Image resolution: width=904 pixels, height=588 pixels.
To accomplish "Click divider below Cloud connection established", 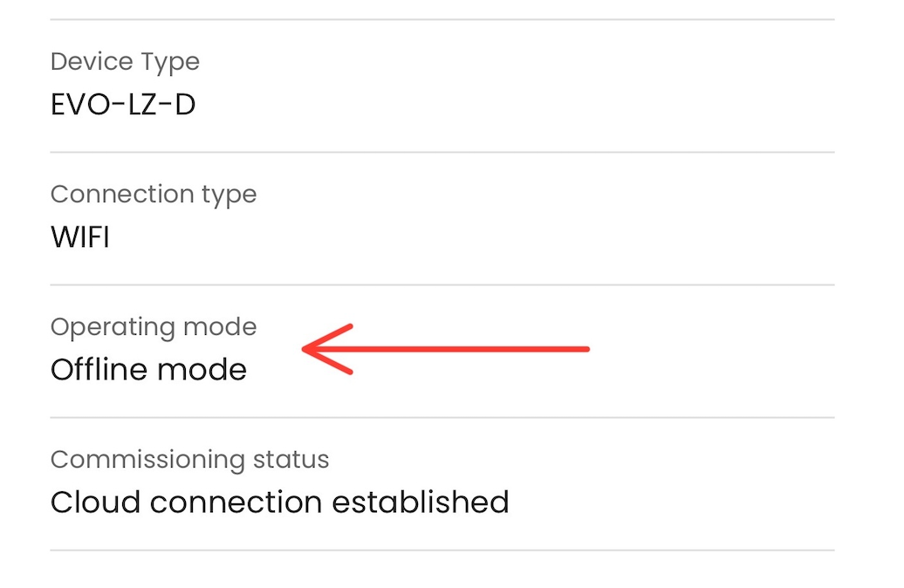I will point(442,550).
